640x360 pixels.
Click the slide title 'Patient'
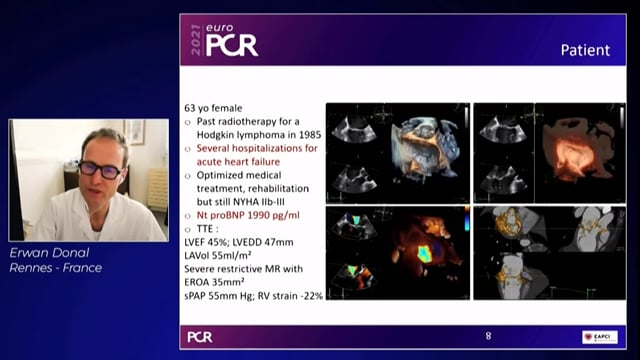tap(585, 50)
